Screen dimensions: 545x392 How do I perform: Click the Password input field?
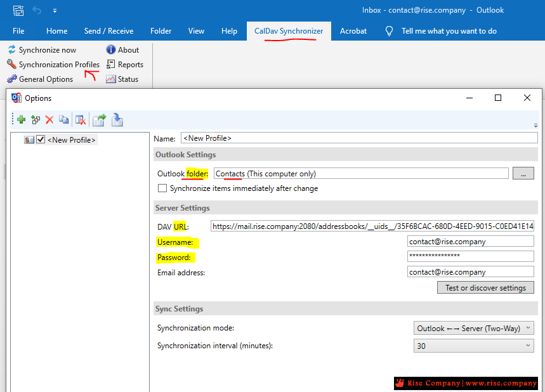pos(470,256)
